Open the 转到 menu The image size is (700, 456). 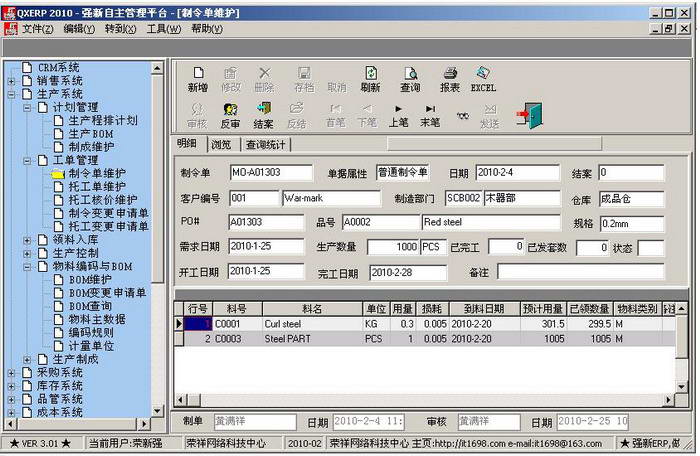coord(120,29)
